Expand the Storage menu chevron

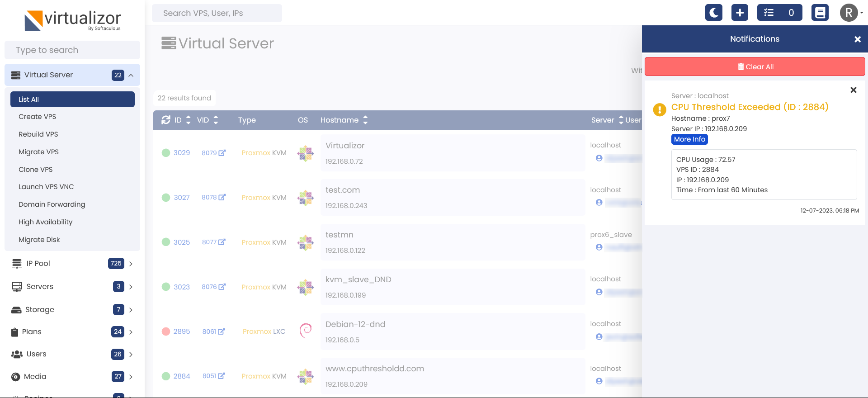tap(131, 310)
